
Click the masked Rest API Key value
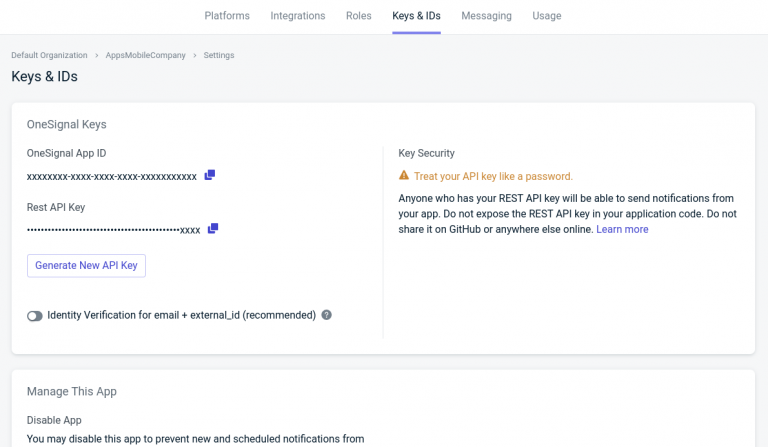coord(113,230)
